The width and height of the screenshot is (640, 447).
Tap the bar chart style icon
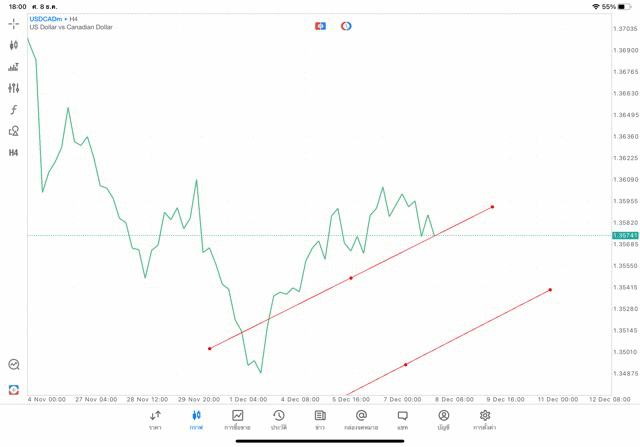tap(14, 67)
